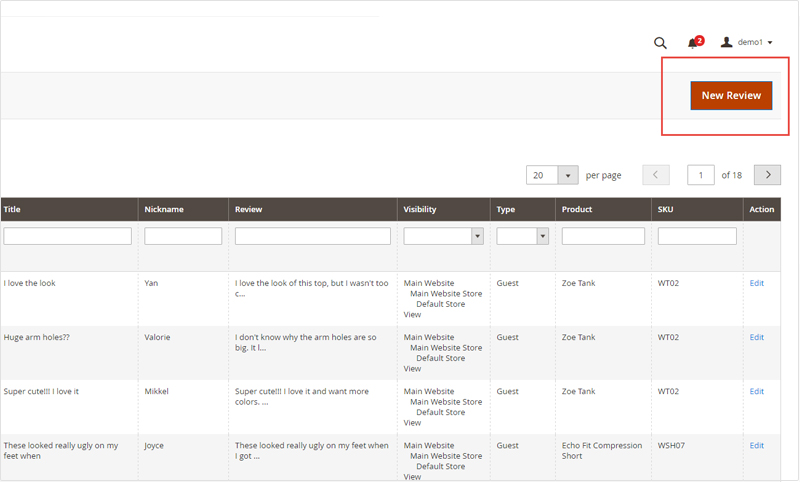Select the 'I love the look' title cell
The width and height of the screenshot is (800, 482).
(x=30, y=283)
